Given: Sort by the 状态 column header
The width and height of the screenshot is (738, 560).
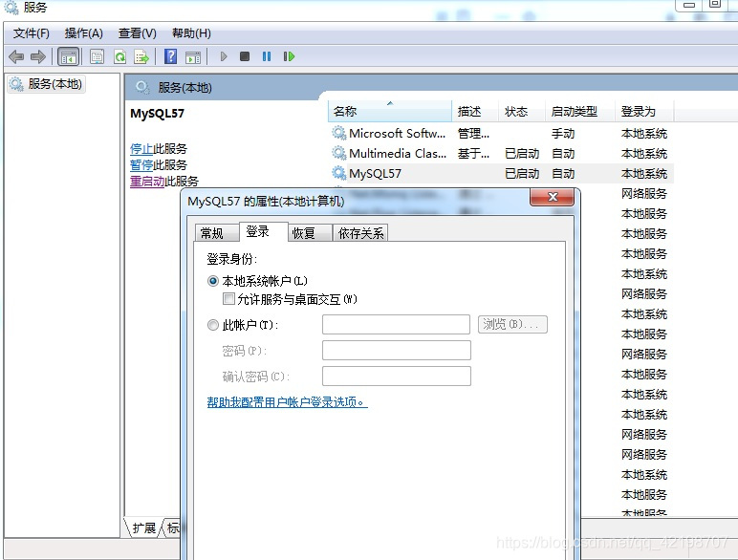Looking at the screenshot, I should click(522, 112).
